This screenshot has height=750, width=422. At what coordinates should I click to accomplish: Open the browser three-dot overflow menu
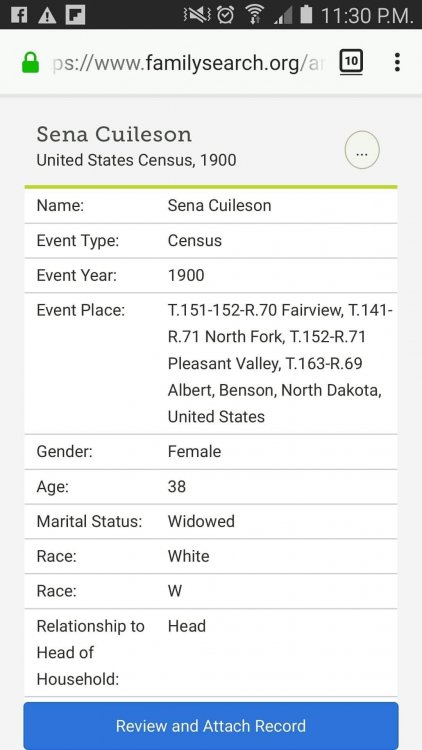(397, 62)
